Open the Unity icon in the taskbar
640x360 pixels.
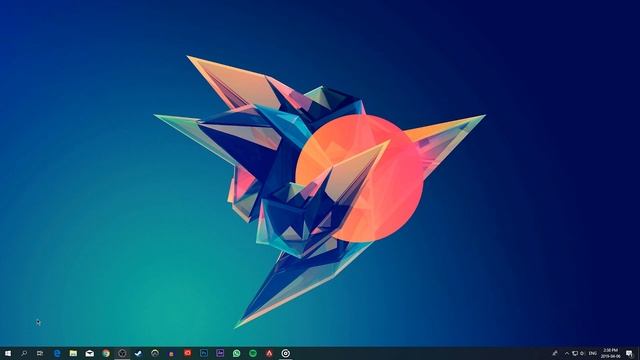(122, 353)
